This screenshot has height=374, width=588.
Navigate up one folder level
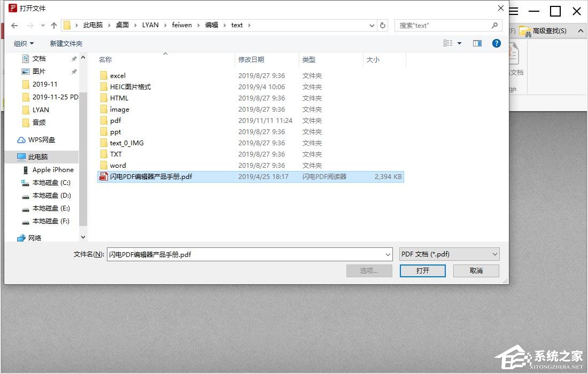[54, 25]
